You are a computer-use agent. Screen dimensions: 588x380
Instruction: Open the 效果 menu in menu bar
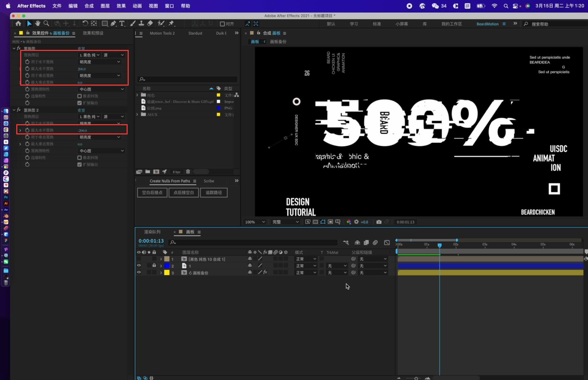121,6
